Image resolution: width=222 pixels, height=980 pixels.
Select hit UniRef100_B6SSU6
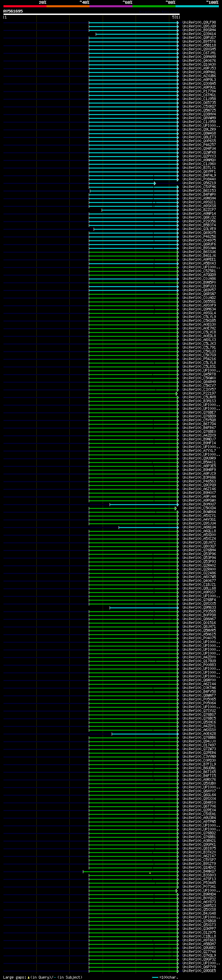pos(199,252)
